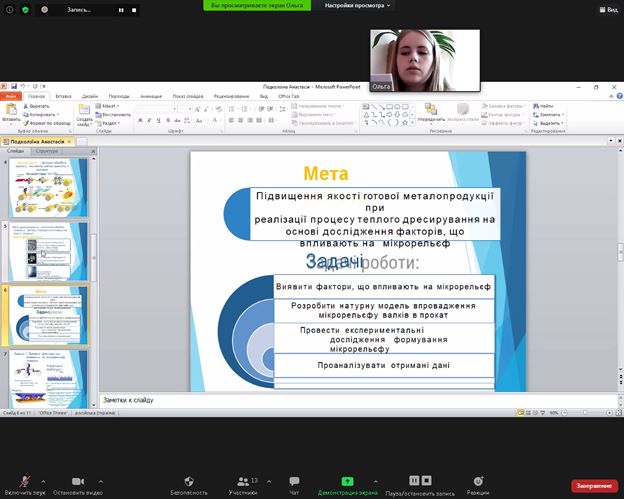
Task: Open the Вставка ribbon tab
Action: click(63, 95)
